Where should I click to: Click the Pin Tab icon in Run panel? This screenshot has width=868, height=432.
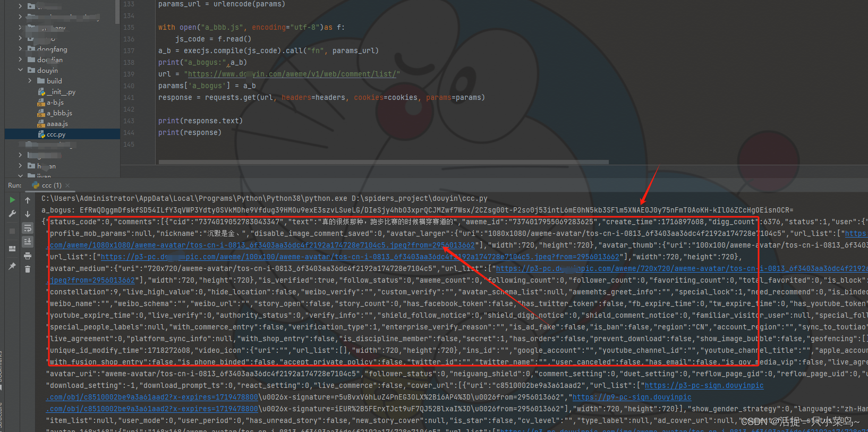point(12,266)
